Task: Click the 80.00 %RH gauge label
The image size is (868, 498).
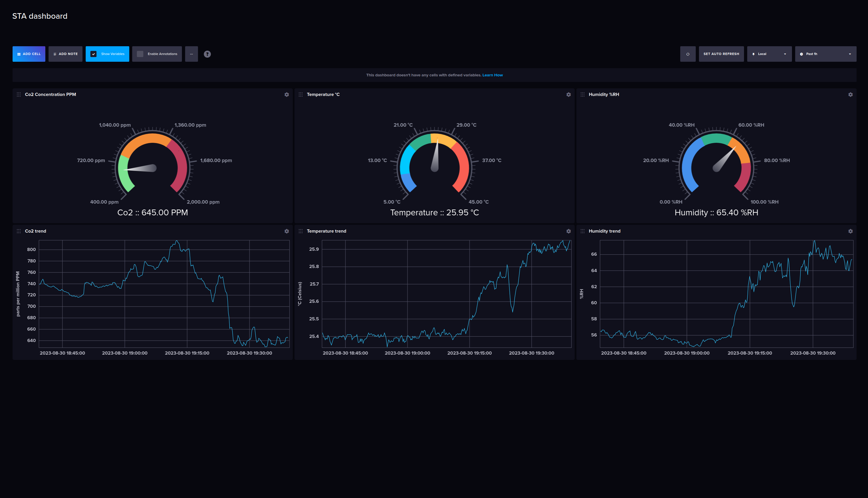Action: [777, 160]
